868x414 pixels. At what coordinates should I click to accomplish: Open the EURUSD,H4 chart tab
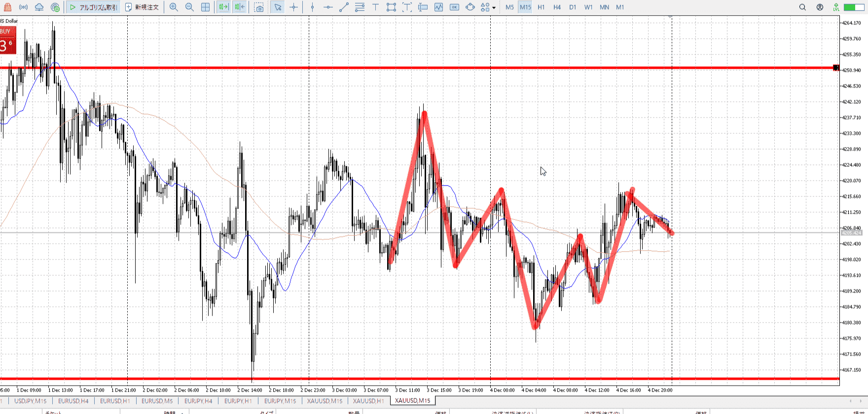click(x=73, y=401)
